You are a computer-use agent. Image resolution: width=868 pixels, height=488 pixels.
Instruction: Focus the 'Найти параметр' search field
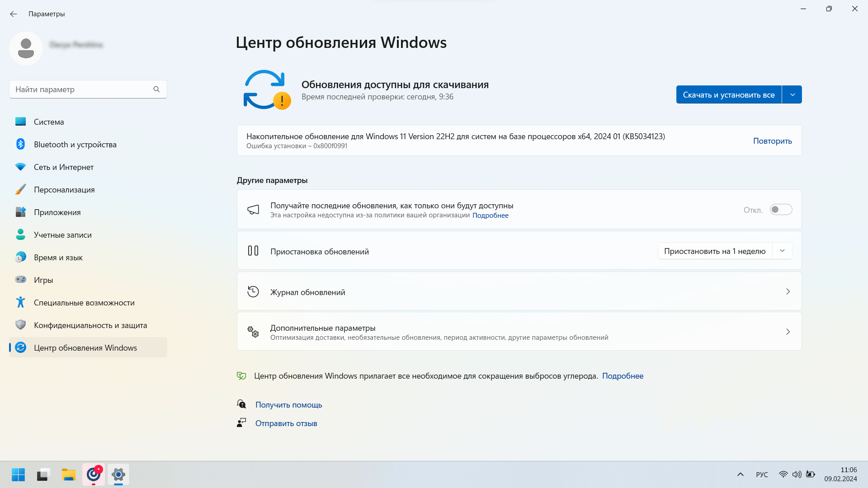(88, 89)
